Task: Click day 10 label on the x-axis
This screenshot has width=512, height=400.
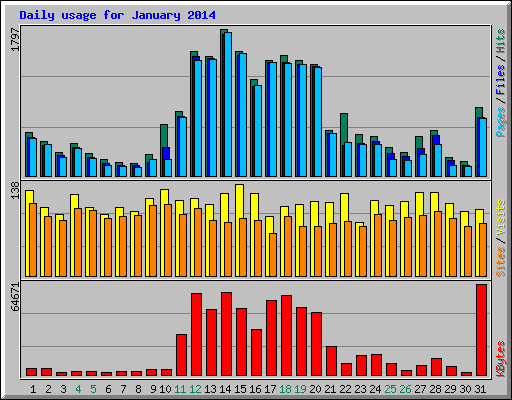Action: pyautogui.click(x=165, y=389)
